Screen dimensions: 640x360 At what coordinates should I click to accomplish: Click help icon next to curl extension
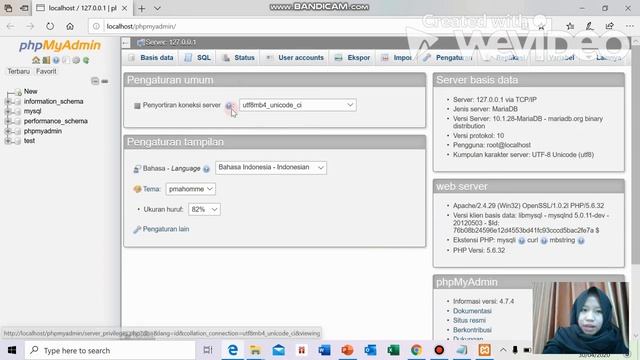tap(544, 241)
